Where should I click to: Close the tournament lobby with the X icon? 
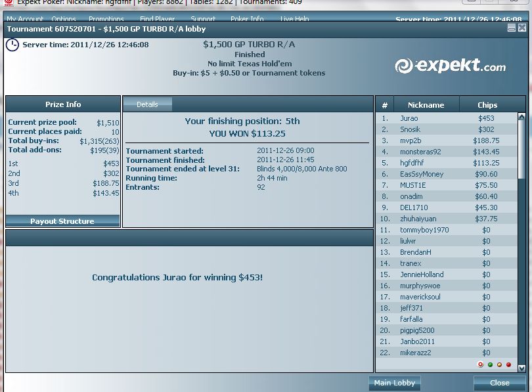point(522,28)
